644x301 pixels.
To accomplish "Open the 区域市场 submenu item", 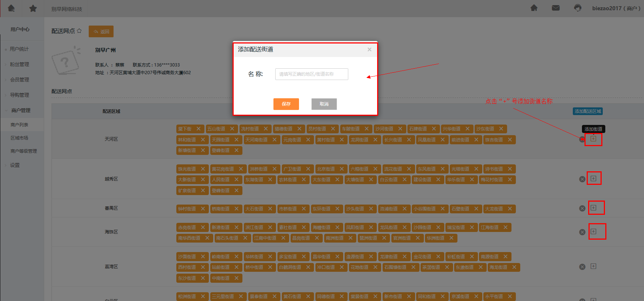I will (x=19, y=138).
